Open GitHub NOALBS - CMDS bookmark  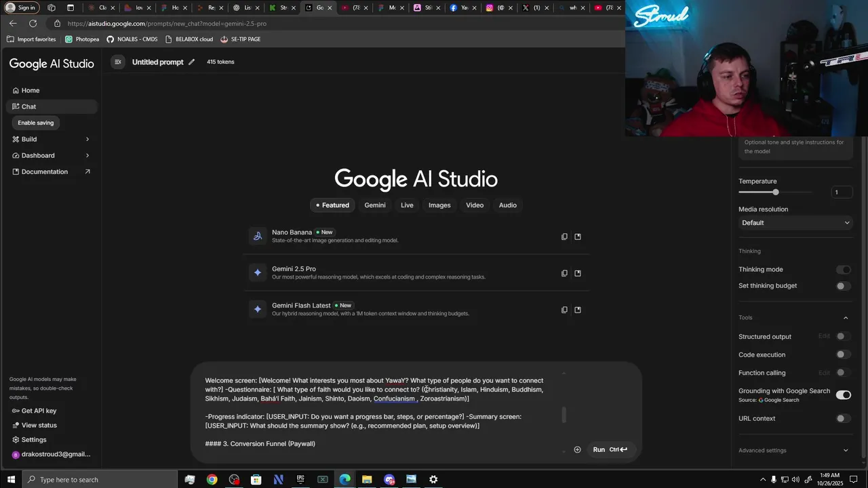[132, 39]
